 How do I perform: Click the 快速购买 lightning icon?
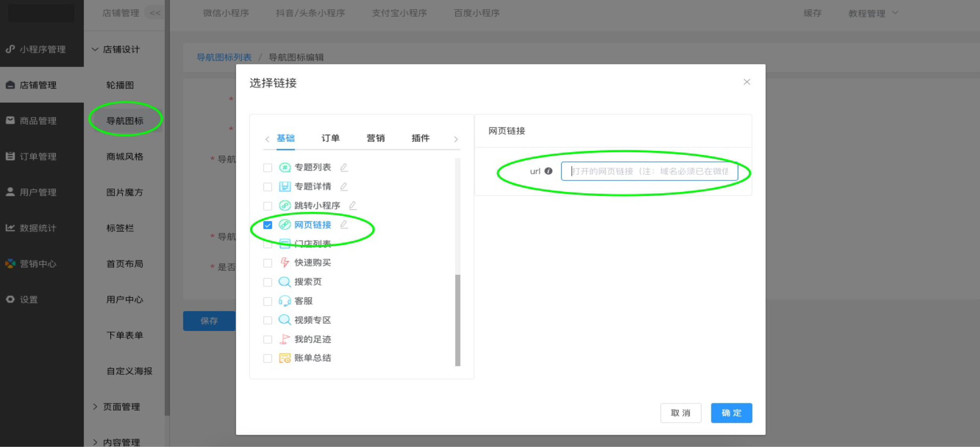pos(284,262)
